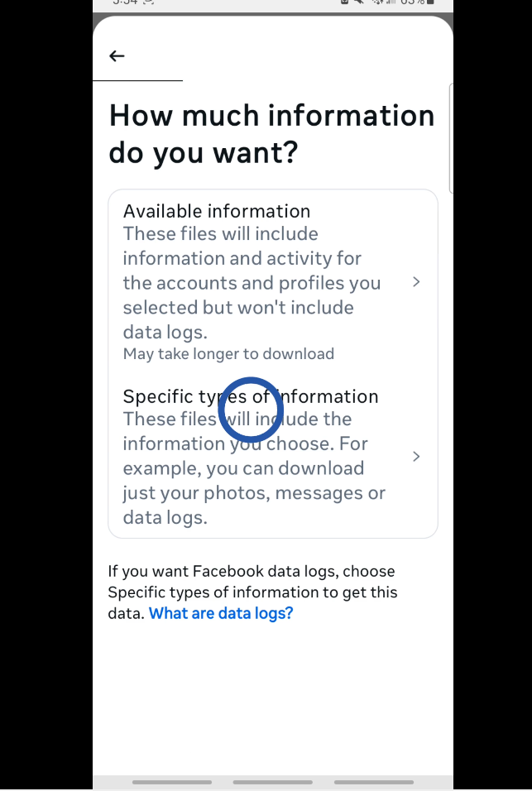Open Specific types of information with its chevron
Screen dimensions: 532x791
click(416, 456)
